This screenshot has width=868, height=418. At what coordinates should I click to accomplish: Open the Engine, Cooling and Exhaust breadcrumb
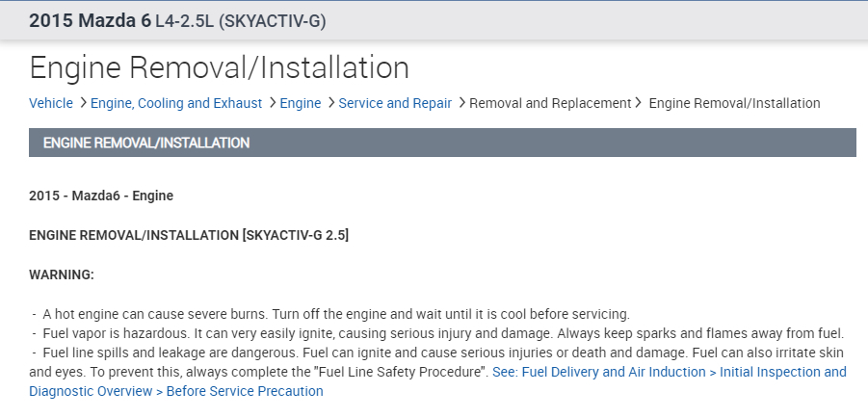pos(176,103)
